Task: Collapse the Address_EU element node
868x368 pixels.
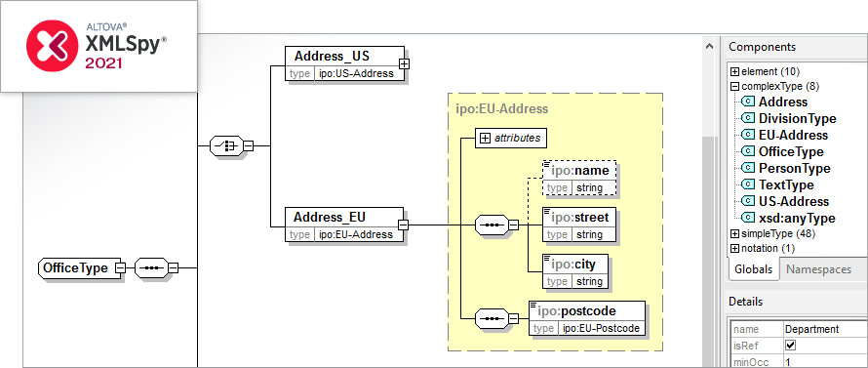Action: (x=404, y=225)
